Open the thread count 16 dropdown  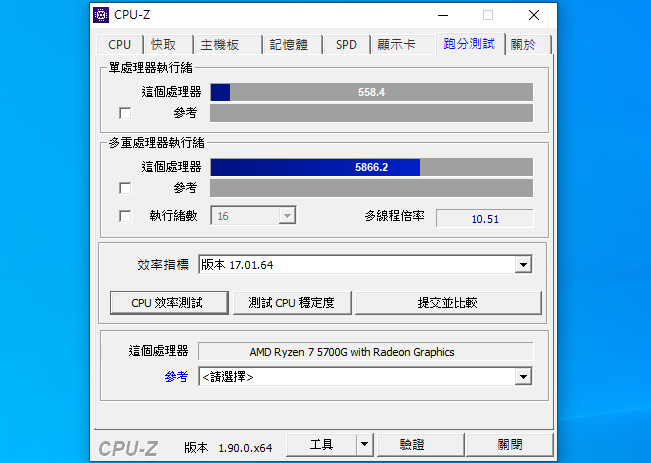[253, 216]
